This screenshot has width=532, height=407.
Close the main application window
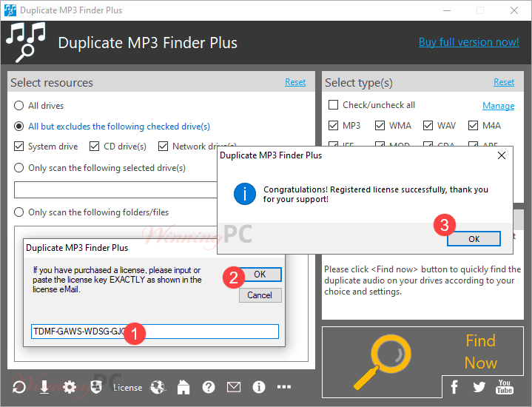pos(514,10)
